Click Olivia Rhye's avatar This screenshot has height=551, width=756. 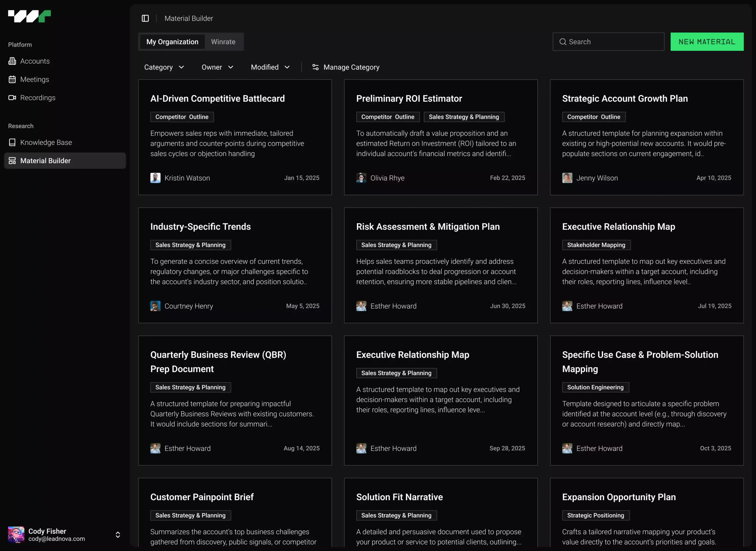[x=361, y=178]
